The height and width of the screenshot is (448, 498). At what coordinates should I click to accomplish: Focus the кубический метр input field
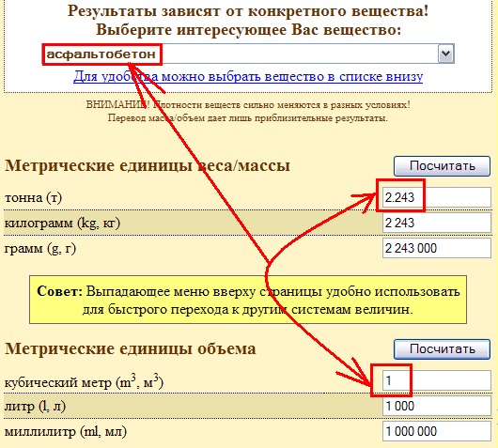[437, 380]
